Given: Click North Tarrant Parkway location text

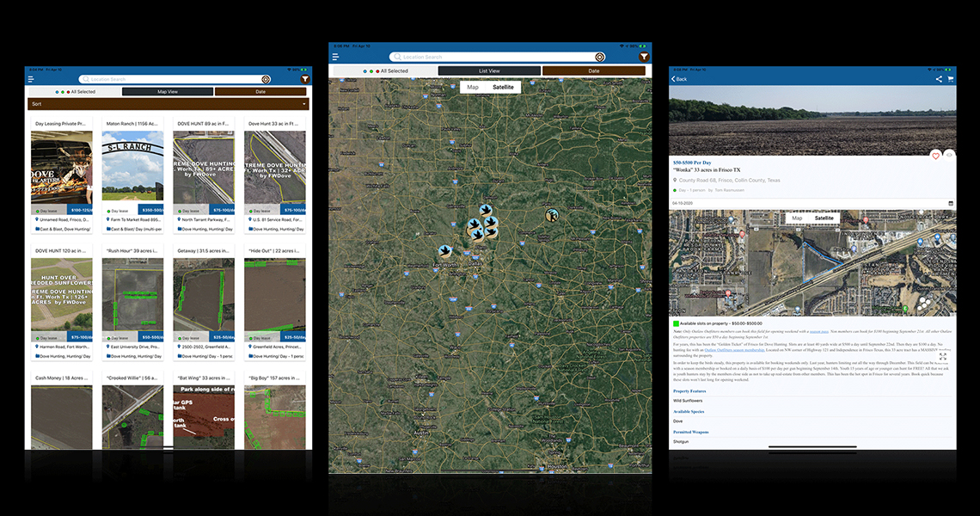Looking at the screenshot, I should pyautogui.click(x=206, y=220).
